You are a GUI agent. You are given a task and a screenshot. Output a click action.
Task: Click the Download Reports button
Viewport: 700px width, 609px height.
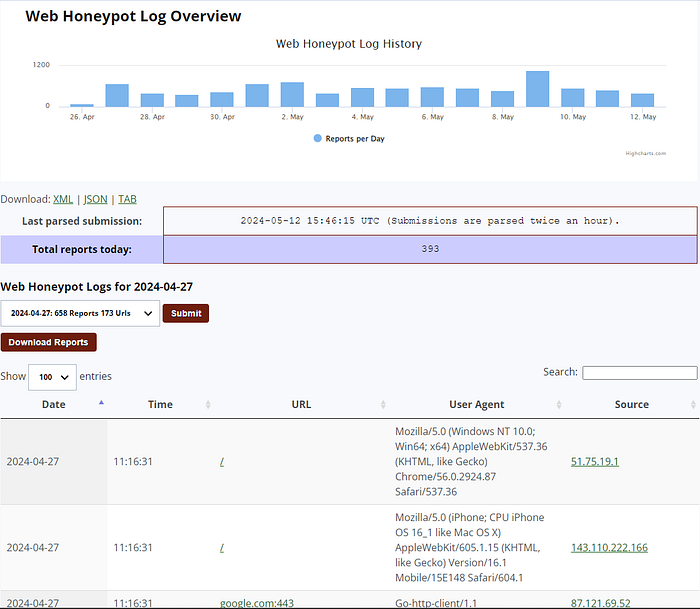(x=49, y=342)
